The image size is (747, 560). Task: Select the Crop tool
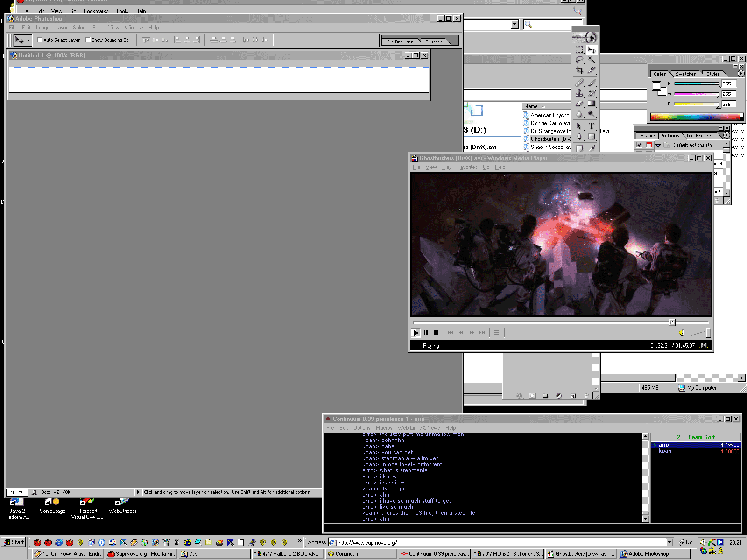click(x=579, y=70)
